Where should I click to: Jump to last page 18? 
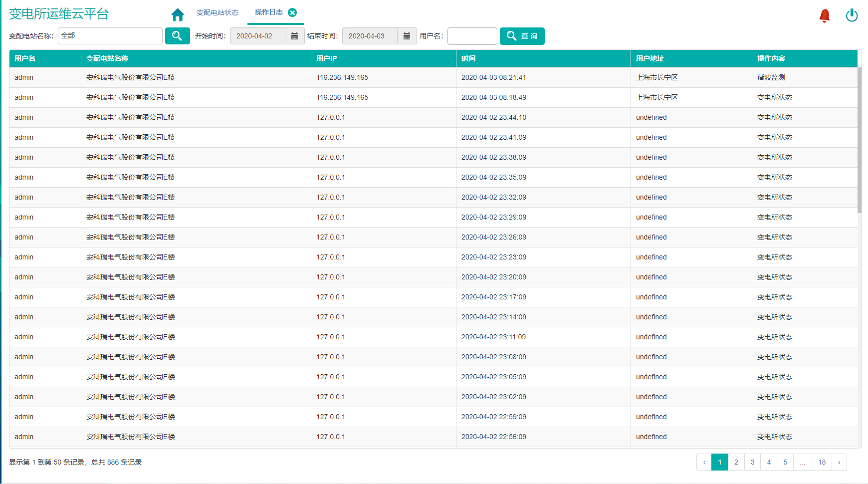(822, 462)
